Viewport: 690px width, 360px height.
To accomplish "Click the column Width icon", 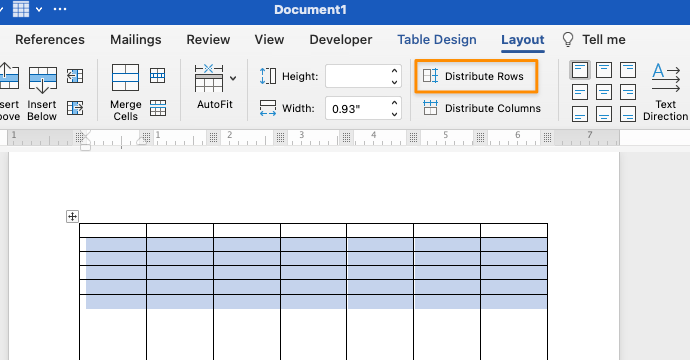I will pos(268,108).
